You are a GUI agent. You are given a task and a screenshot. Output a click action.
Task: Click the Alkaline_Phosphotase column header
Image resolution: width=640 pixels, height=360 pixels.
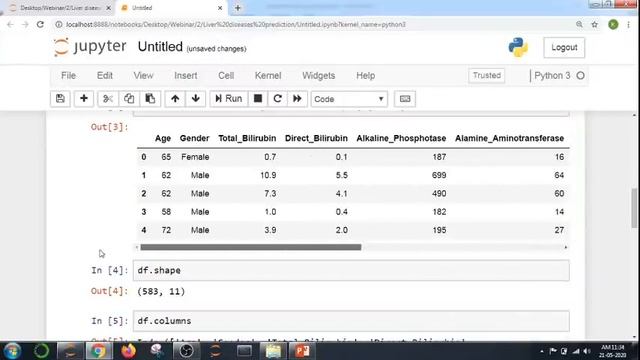(401, 138)
